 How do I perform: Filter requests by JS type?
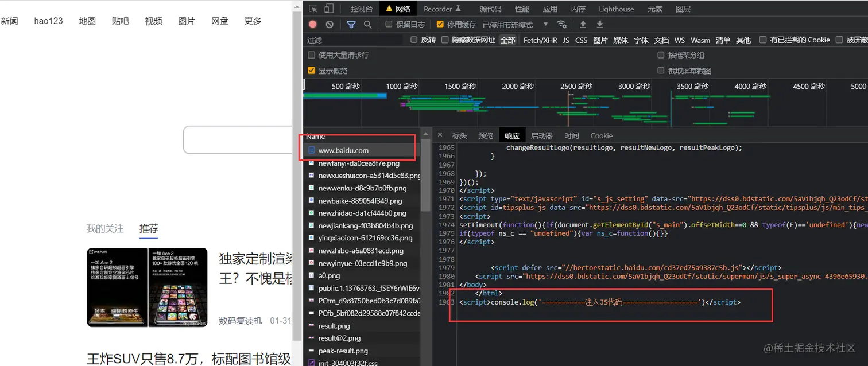(x=566, y=40)
